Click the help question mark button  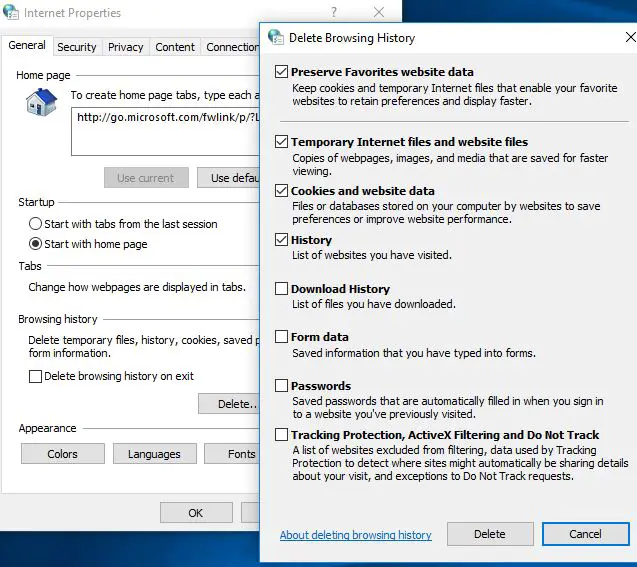333,13
